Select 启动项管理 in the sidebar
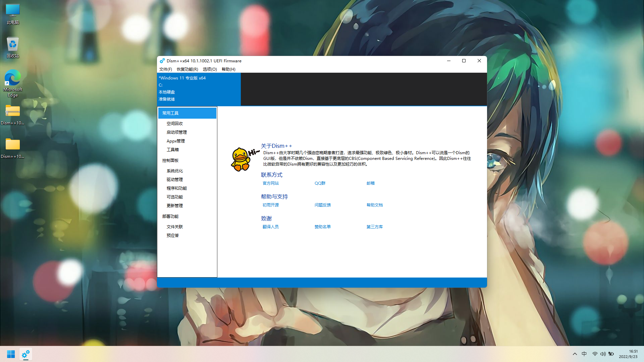This screenshot has width=644, height=362. tap(177, 132)
